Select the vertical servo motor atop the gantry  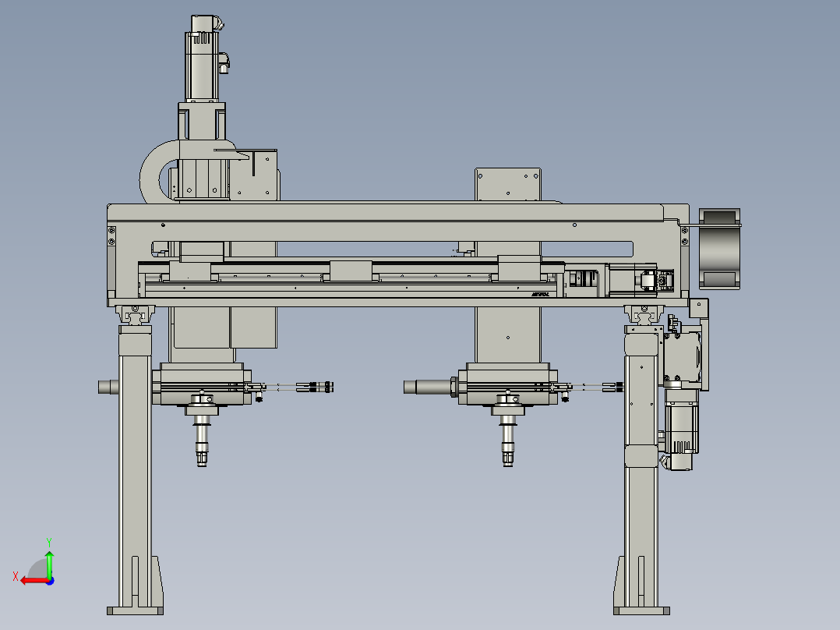[203, 58]
